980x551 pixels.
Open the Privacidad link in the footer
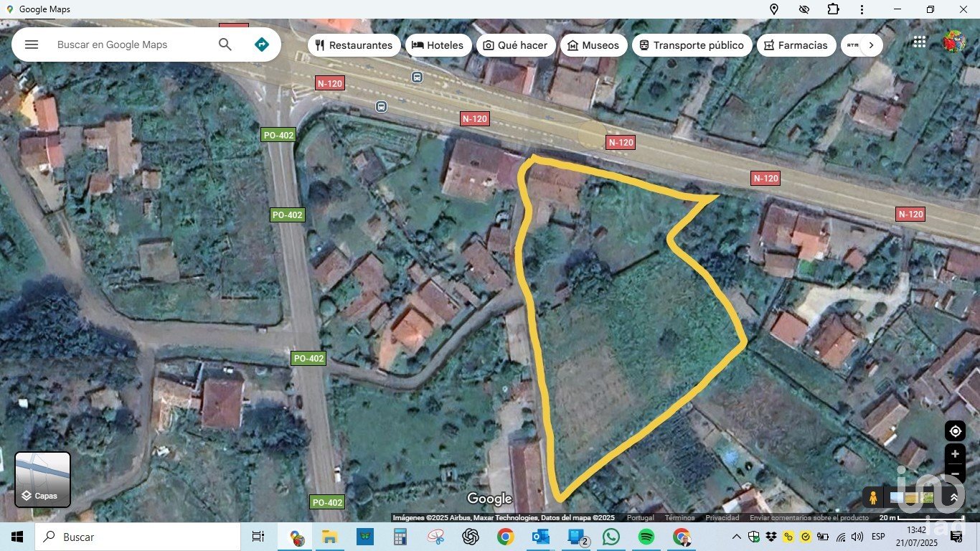[x=722, y=517]
